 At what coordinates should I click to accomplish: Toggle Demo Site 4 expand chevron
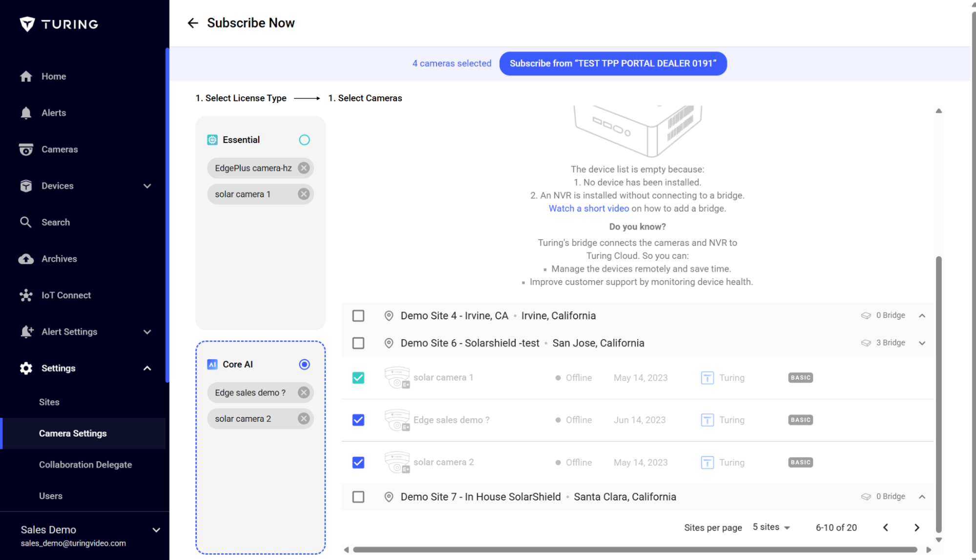point(922,316)
